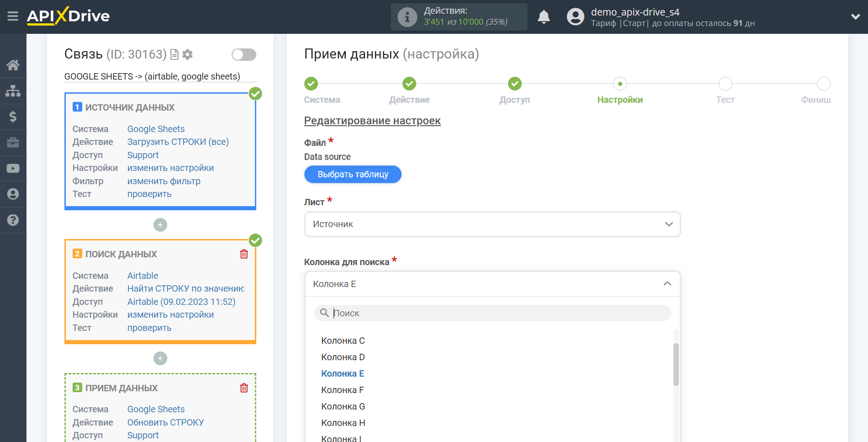Click the demo_apix-drive_s4 username

click(x=635, y=12)
